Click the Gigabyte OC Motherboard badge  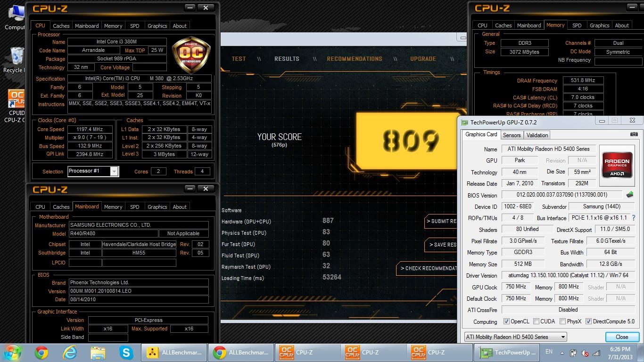click(x=191, y=55)
